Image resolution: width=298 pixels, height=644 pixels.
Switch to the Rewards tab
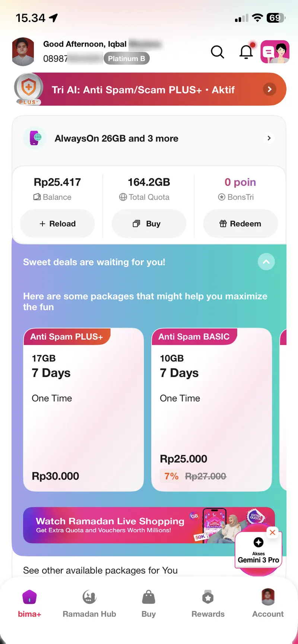(x=208, y=603)
